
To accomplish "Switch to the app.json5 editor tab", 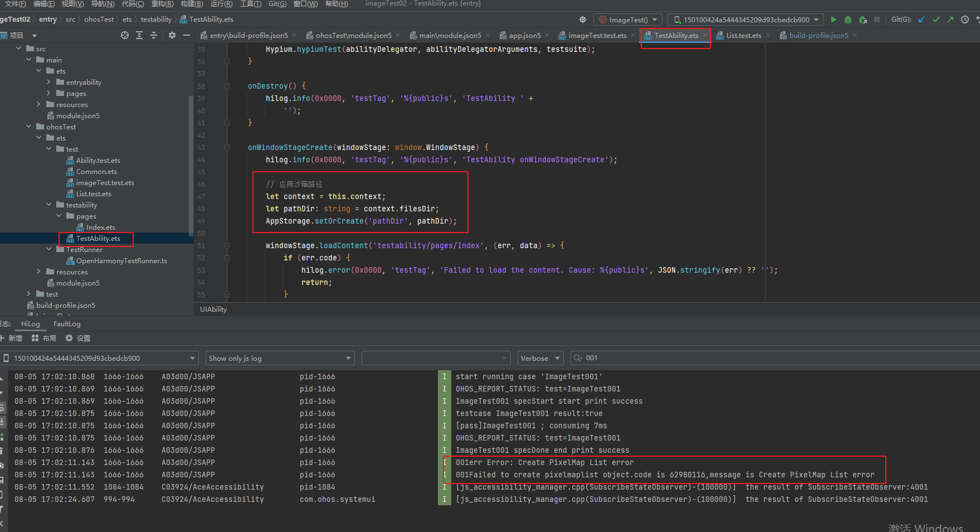I will coord(524,35).
